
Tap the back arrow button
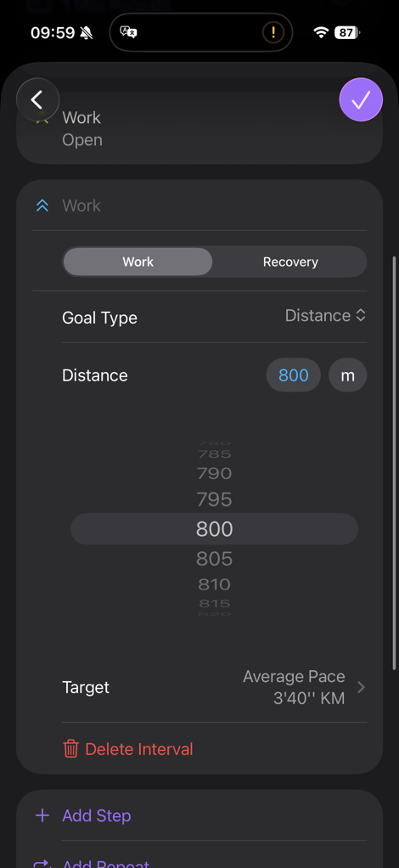pyautogui.click(x=37, y=99)
